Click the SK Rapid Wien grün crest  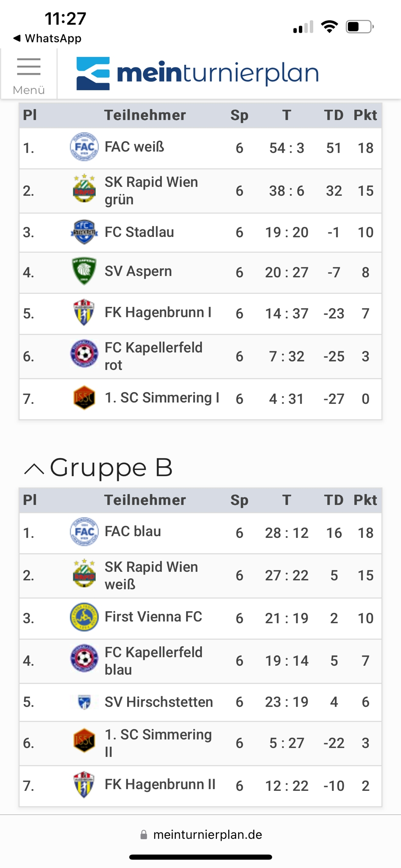coord(84,189)
